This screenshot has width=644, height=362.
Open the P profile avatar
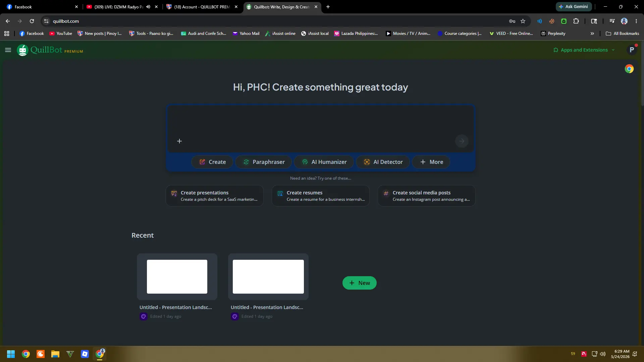click(632, 50)
